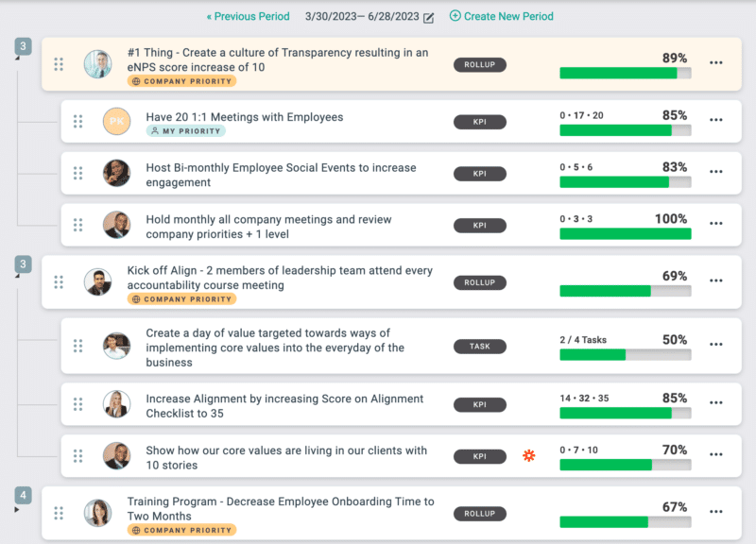Open the ellipsis menu for Show how our core values KPI
Viewport: 756px width, 544px height.
click(716, 455)
